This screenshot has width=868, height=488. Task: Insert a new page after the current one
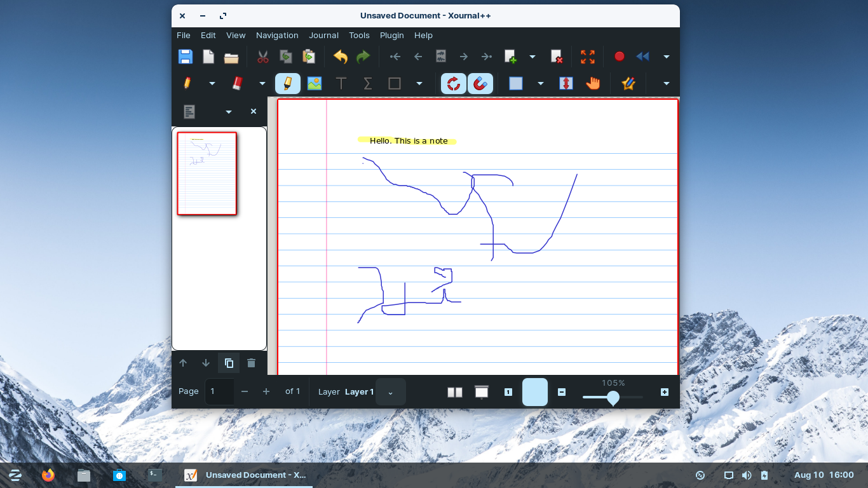tap(511, 57)
